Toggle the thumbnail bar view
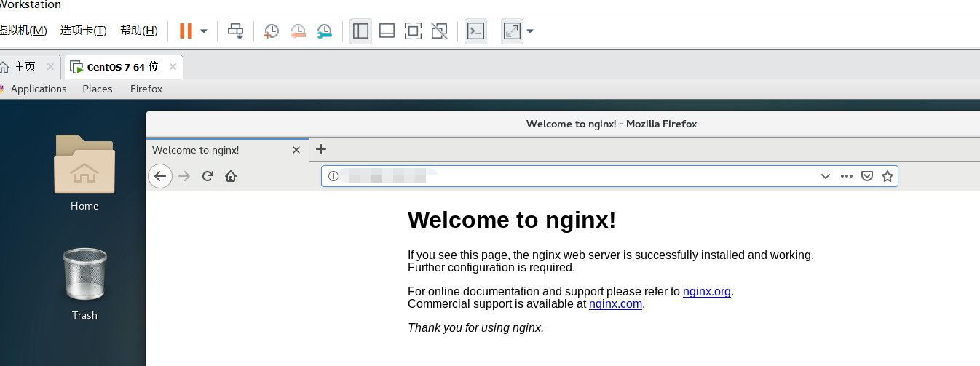The height and width of the screenshot is (366, 980). tap(387, 31)
